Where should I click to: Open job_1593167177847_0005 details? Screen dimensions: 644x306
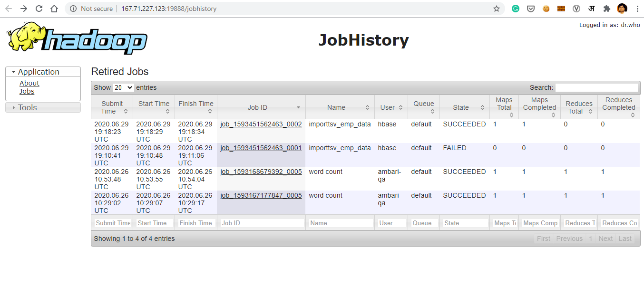click(x=260, y=195)
